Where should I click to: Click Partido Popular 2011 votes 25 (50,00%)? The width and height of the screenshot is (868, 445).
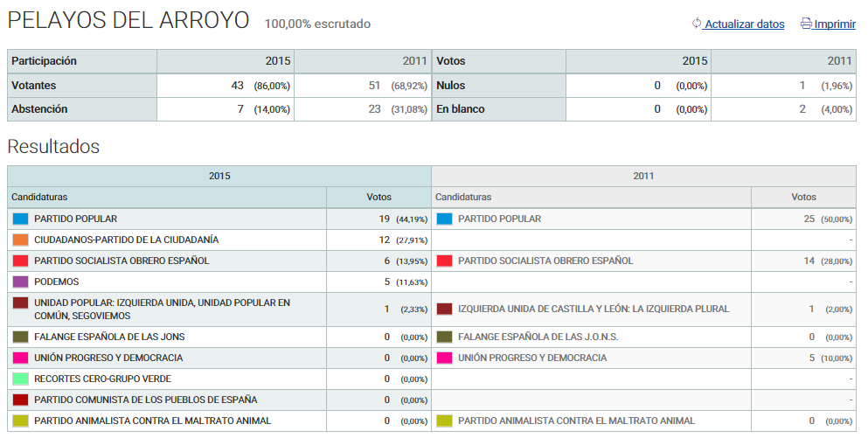coord(828,219)
